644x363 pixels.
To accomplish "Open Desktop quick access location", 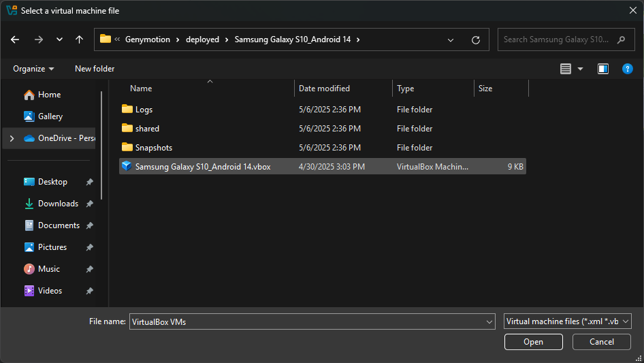I will (52, 182).
